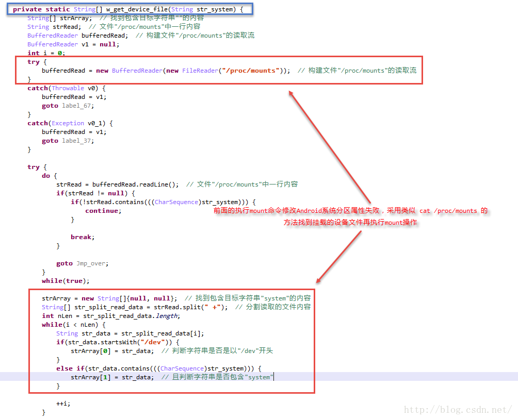This screenshot has height=420, width=518.
Task: Click the strRead.split(" +") assignment line
Action: click(x=135, y=307)
